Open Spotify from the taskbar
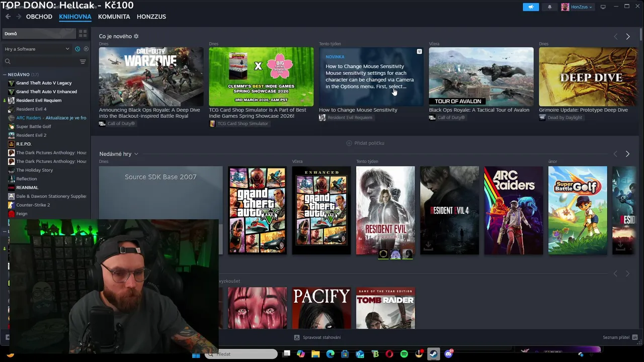 click(x=404, y=354)
